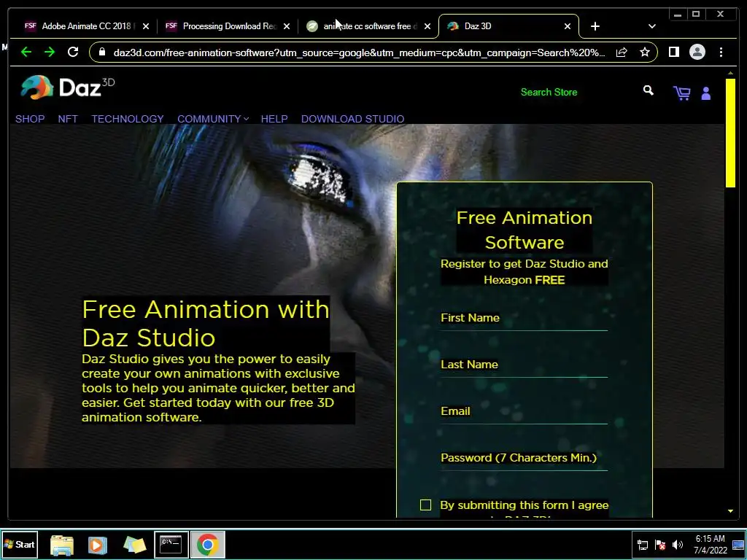Click the action center flag tray icon
Image resolution: width=747 pixels, height=560 pixels.
pos(660,545)
